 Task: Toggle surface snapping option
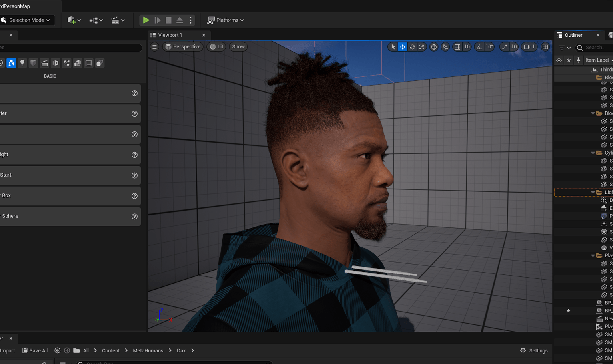445,47
